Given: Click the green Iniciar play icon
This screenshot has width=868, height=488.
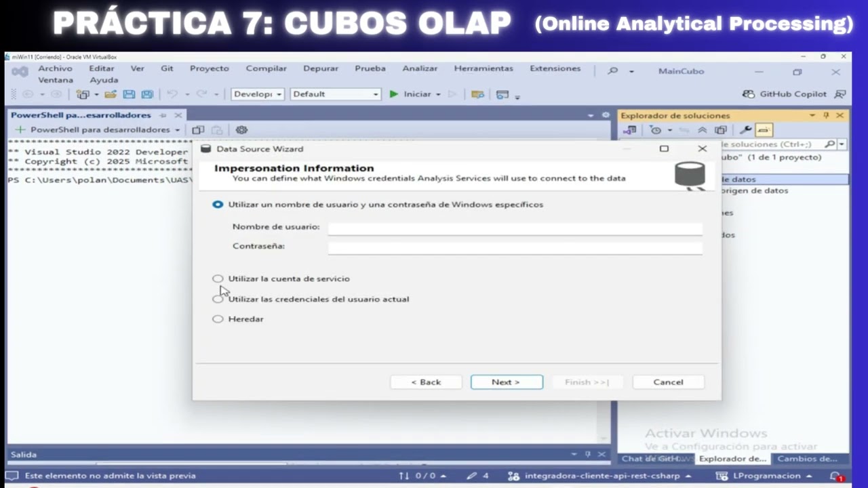Looking at the screenshot, I should [393, 94].
